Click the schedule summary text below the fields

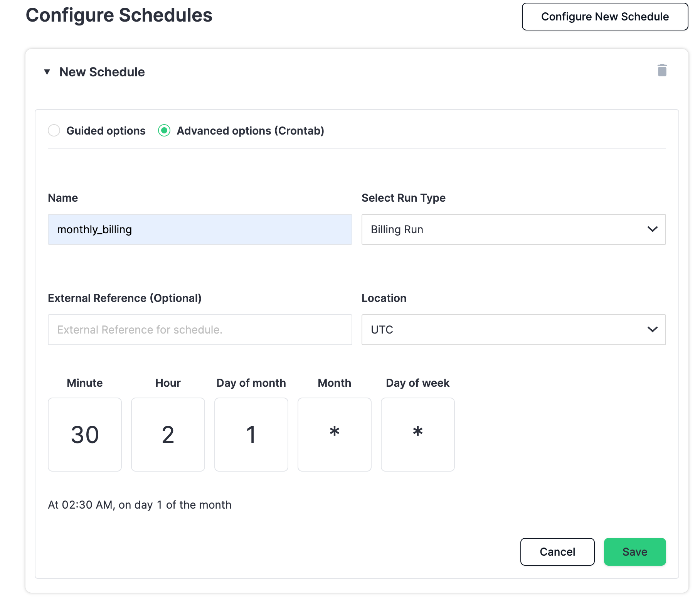pyautogui.click(x=140, y=504)
